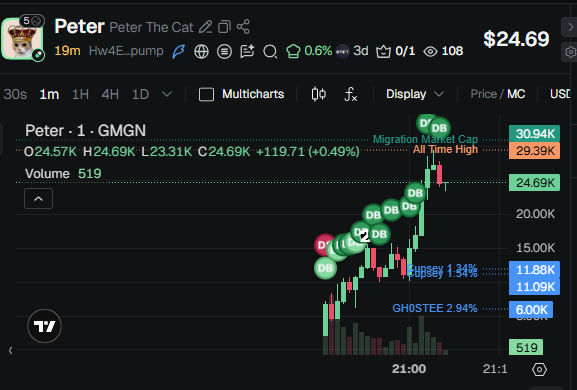This screenshot has width=577, height=390.
Task: Click the Hw4E...pump contract address
Action: pos(126,51)
